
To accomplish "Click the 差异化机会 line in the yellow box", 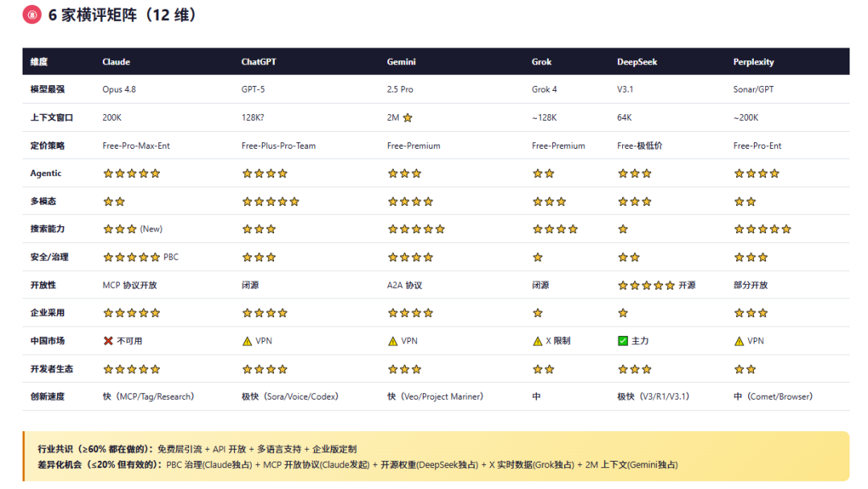I will click(358, 465).
